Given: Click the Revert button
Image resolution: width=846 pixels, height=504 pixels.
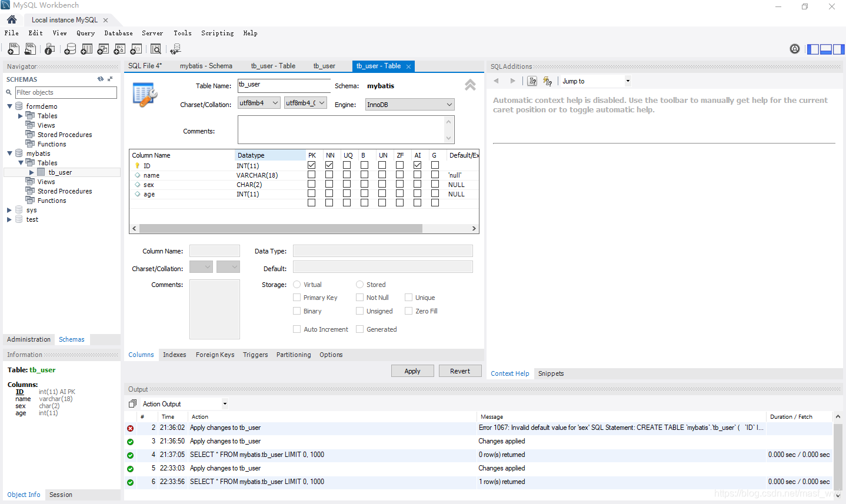Looking at the screenshot, I should (x=460, y=371).
